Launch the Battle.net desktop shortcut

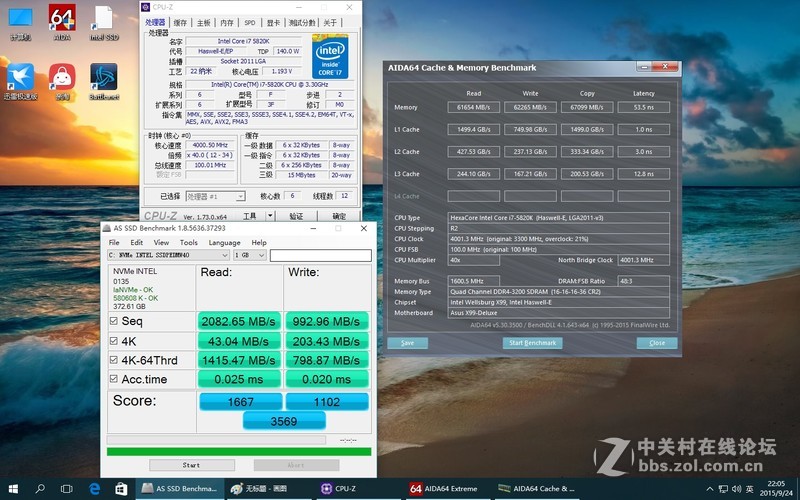104,81
